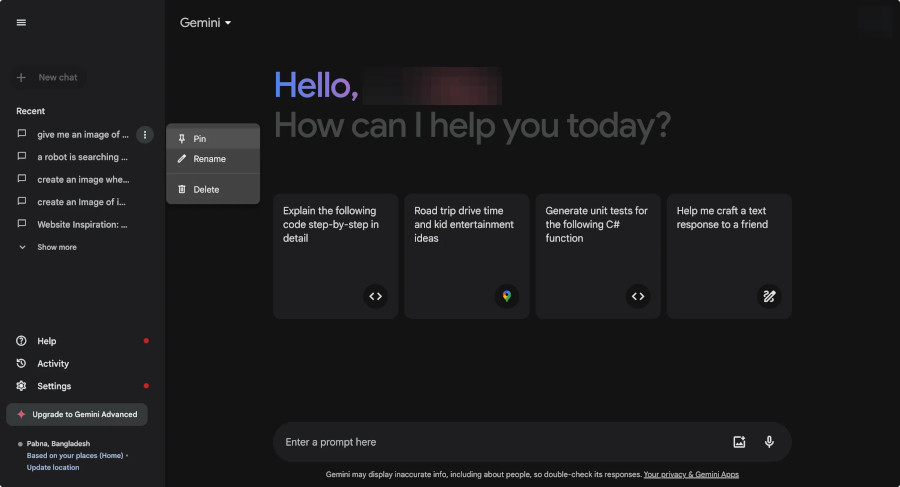Open three-dot options for 'give me an image of' chat
This screenshot has width=900, height=487.
pos(145,135)
